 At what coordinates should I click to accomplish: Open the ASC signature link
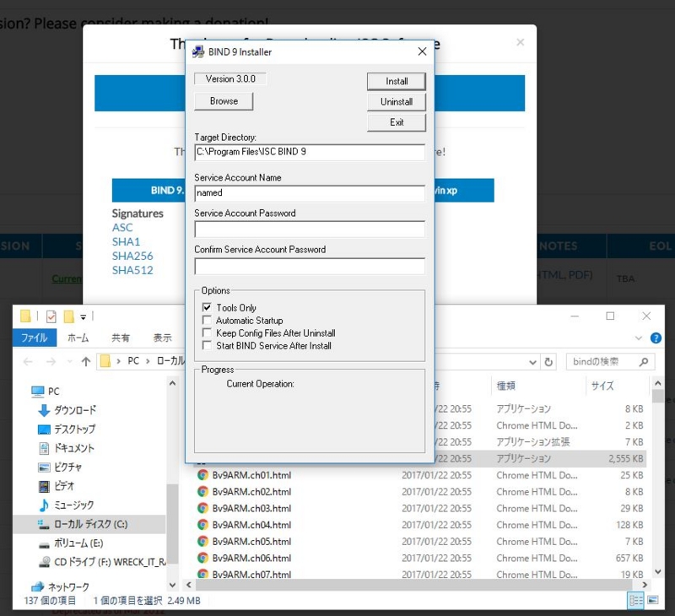click(122, 227)
